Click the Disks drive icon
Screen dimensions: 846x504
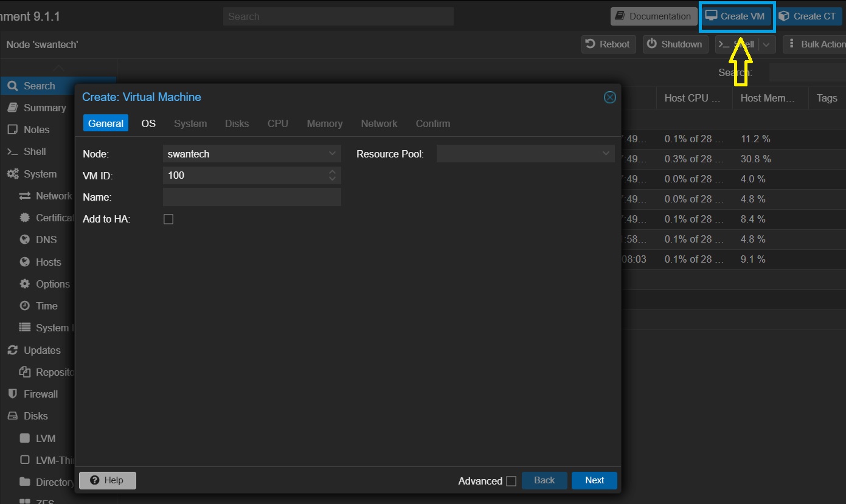pyautogui.click(x=12, y=416)
